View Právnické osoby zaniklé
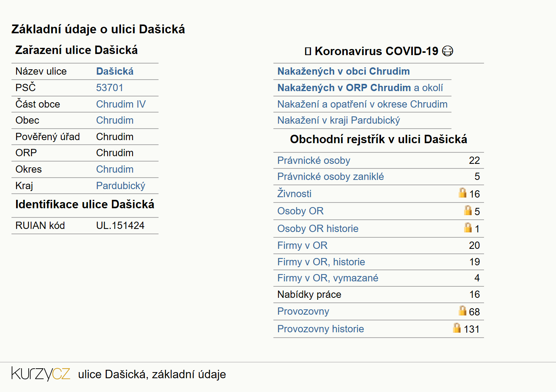556x392 pixels. point(330,176)
